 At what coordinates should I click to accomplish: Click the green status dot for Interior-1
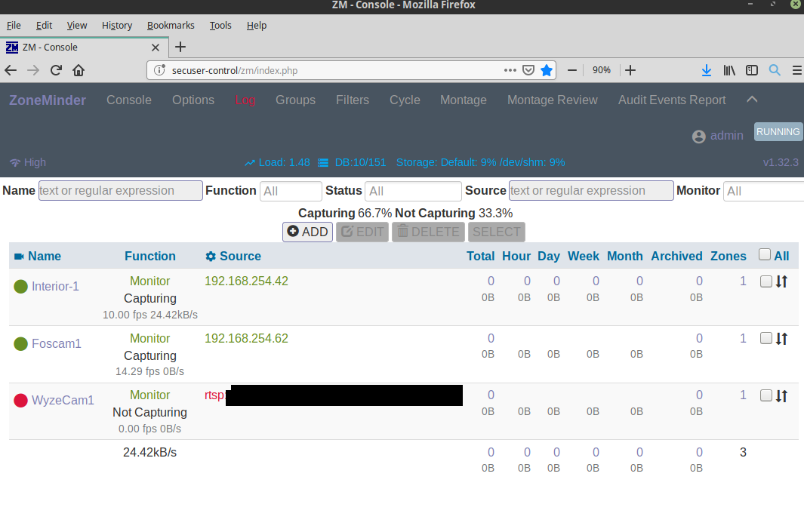click(20, 287)
